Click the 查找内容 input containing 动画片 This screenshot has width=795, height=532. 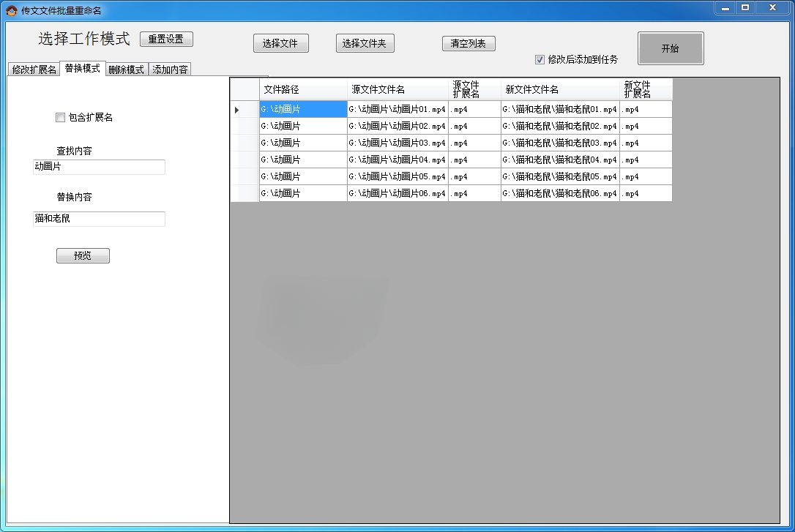[99, 167]
